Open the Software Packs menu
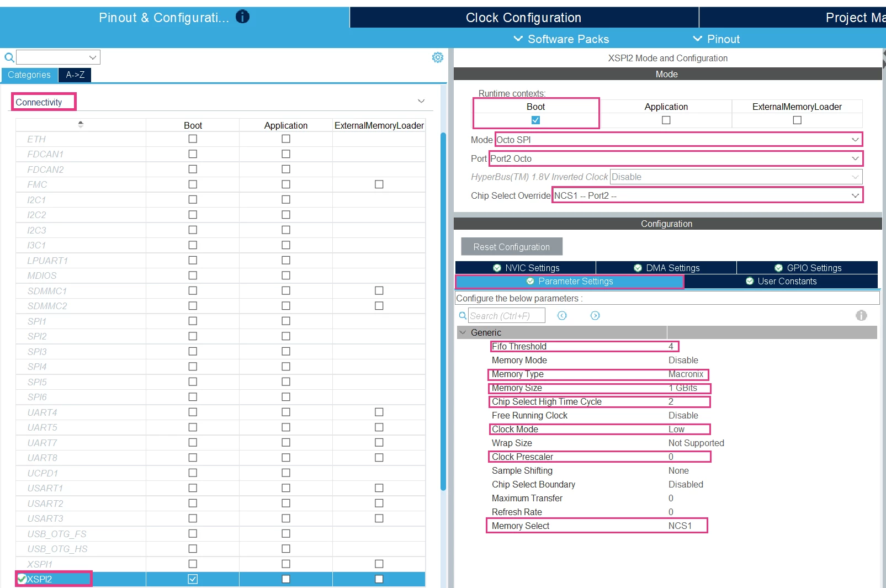This screenshot has width=886, height=588. pyautogui.click(x=561, y=39)
